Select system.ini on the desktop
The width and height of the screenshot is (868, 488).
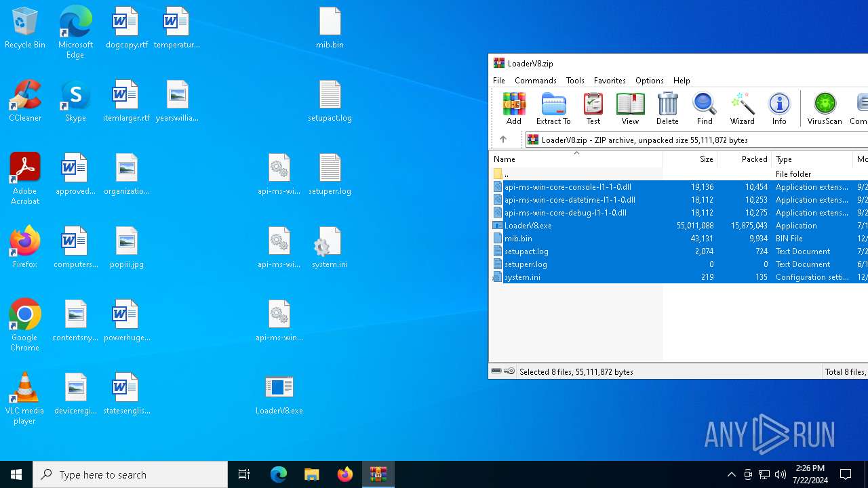click(x=330, y=247)
